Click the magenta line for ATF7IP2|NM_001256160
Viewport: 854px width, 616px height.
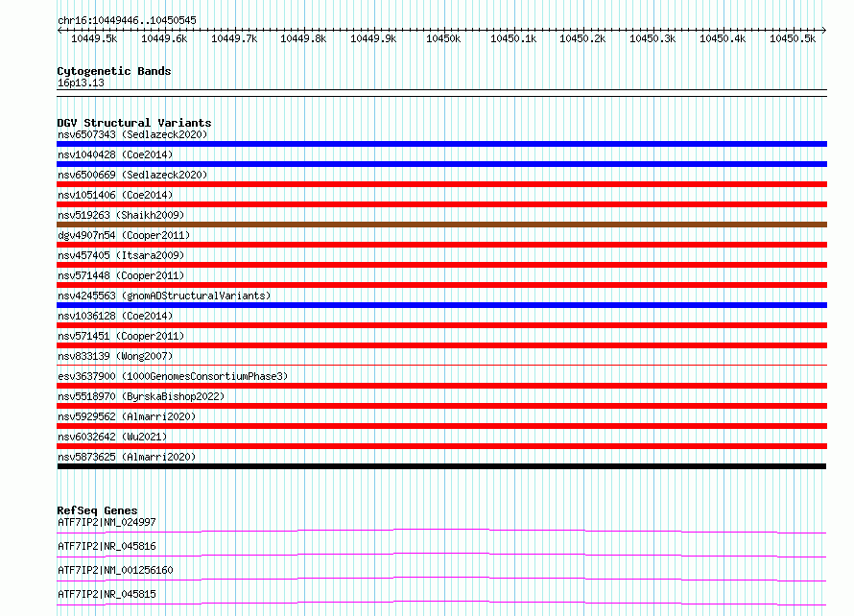[x=441, y=579]
